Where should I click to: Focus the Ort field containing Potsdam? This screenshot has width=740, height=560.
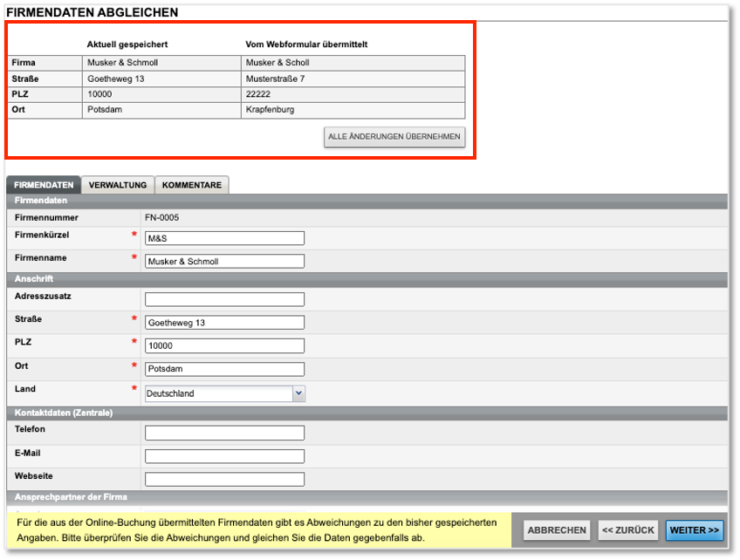coord(224,368)
